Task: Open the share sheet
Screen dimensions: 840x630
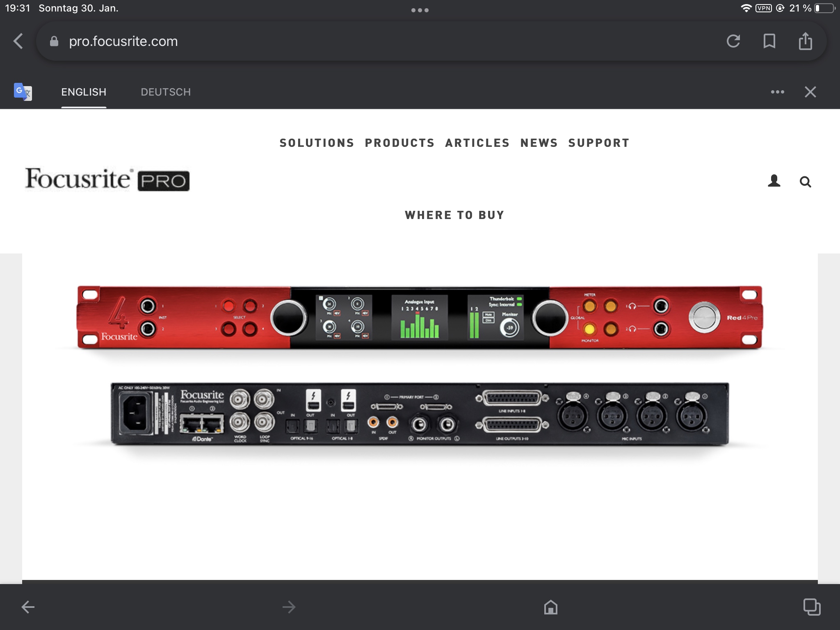Action: [805, 41]
